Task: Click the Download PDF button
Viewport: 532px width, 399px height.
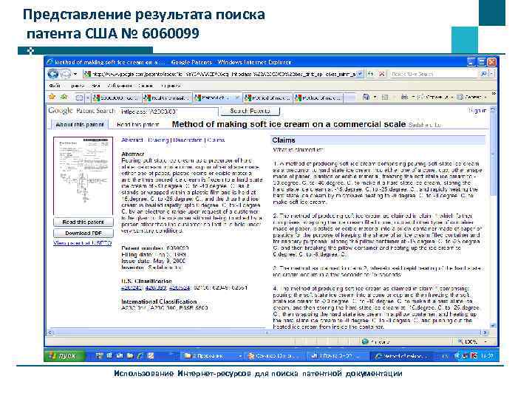Action: [83, 233]
